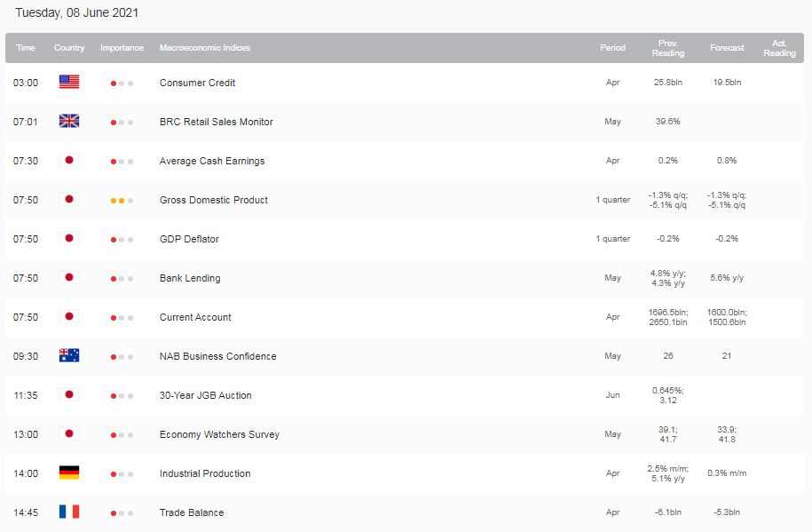Image resolution: width=812 pixels, height=532 pixels.
Task: Click Macroeconomic Indices column header
Action: (205, 48)
